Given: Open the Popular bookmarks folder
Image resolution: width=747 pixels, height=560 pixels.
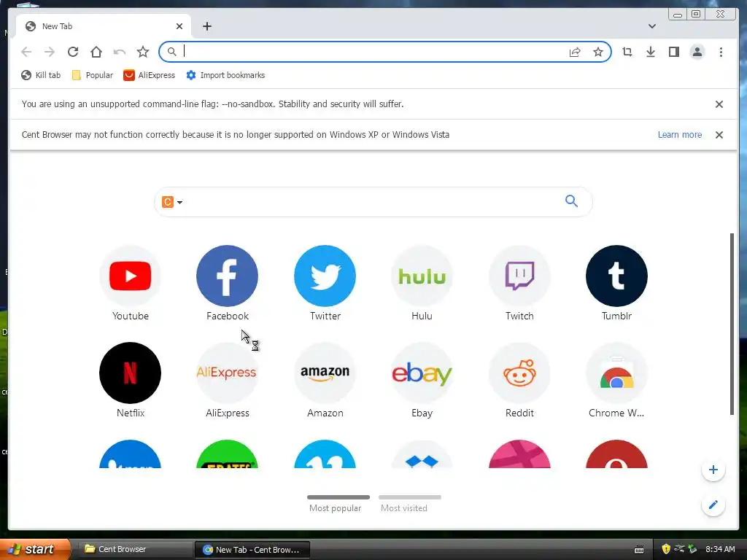Looking at the screenshot, I should click(x=93, y=75).
